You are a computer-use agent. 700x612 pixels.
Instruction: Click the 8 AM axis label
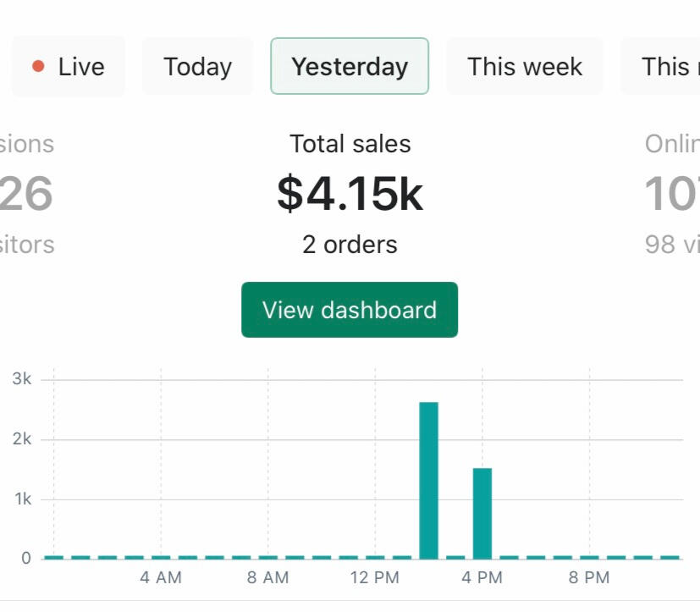268,578
